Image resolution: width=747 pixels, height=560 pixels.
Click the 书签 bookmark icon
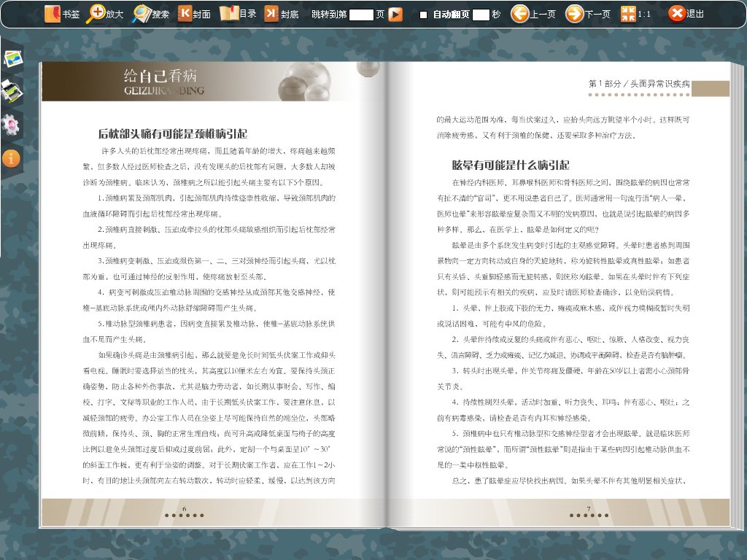click(x=62, y=14)
